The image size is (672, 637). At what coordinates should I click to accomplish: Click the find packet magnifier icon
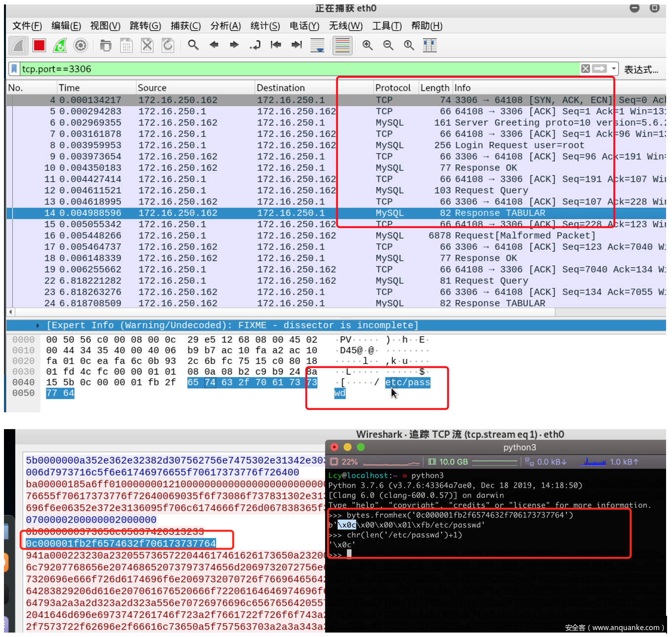tap(193, 45)
